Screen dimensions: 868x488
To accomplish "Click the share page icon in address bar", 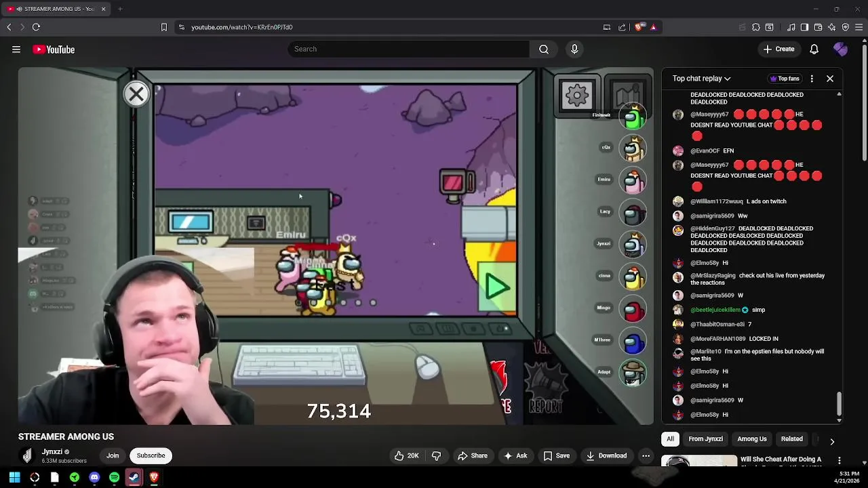I will click(622, 27).
